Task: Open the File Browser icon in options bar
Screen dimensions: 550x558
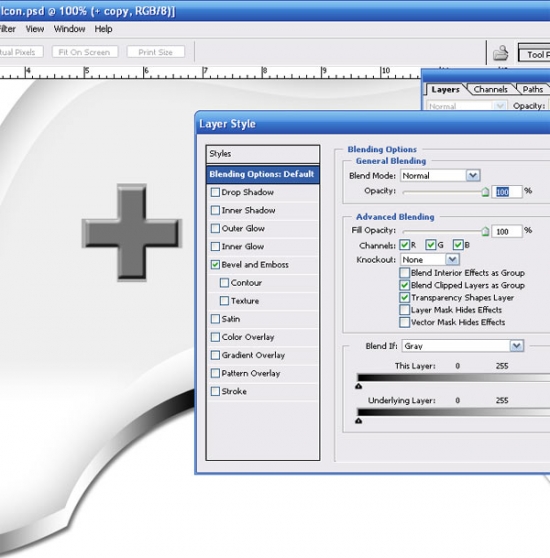Action: [x=500, y=53]
